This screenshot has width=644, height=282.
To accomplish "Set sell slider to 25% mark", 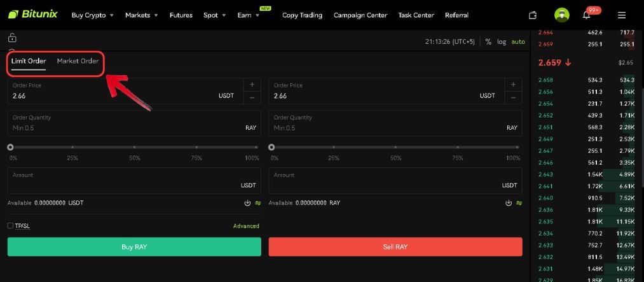I will pos(334,147).
